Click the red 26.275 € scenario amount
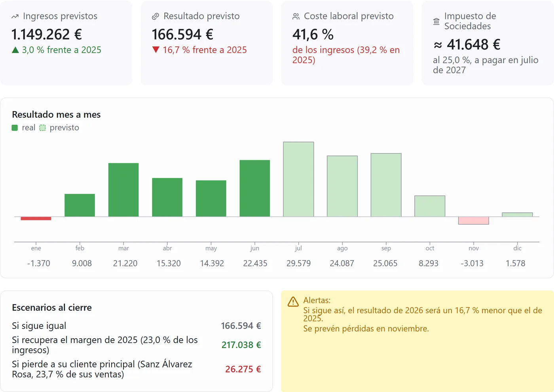Screen dimensions: 554x392 coord(243,369)
